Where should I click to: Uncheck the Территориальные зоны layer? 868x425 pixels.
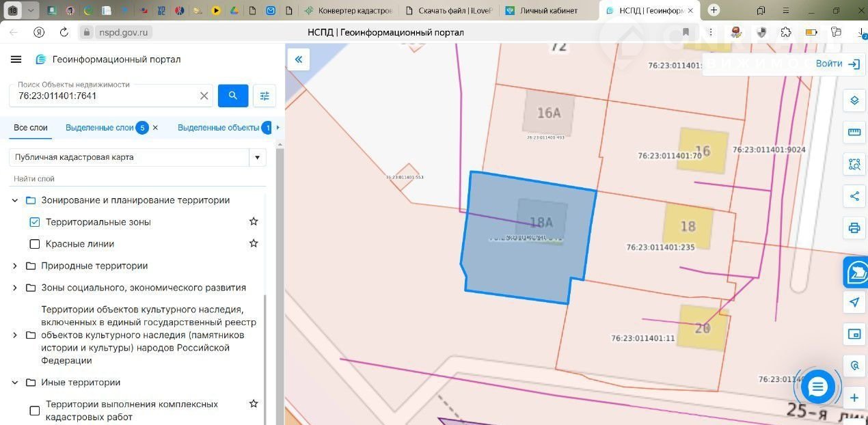click(35, 222)
